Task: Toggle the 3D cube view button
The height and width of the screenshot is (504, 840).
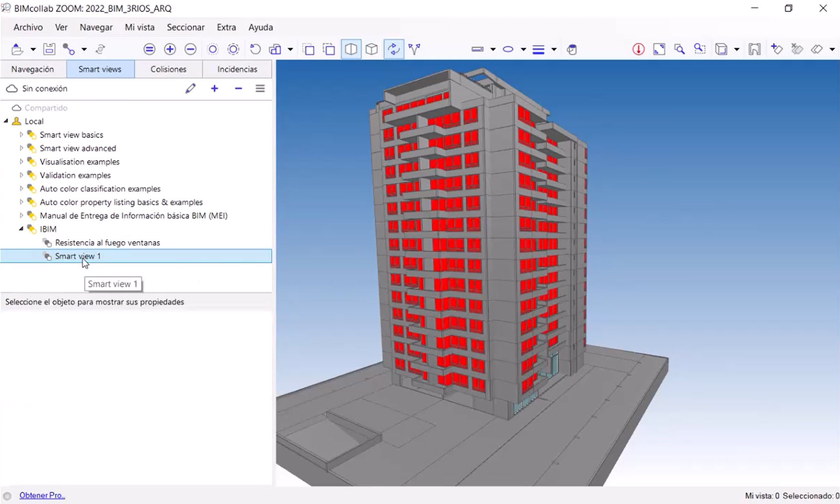Action: [x=371, y=49]
